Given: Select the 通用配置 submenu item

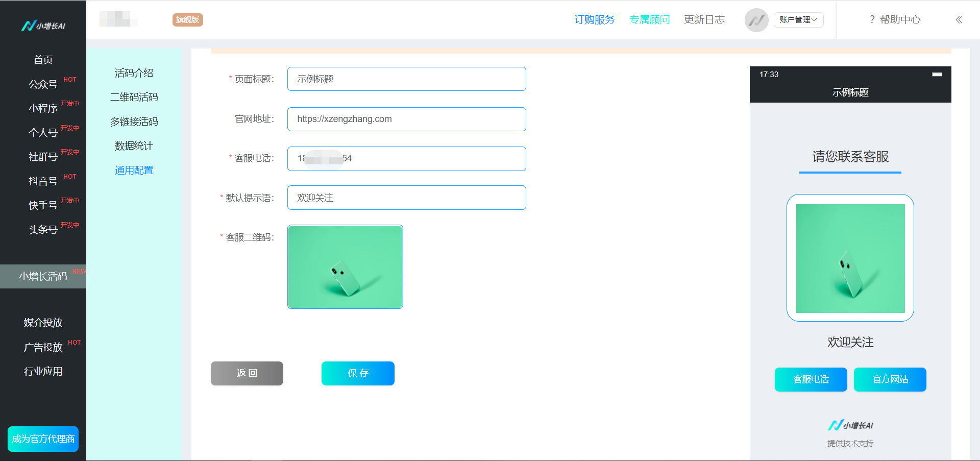Looking at the screenshot, I should pos(134,170).
